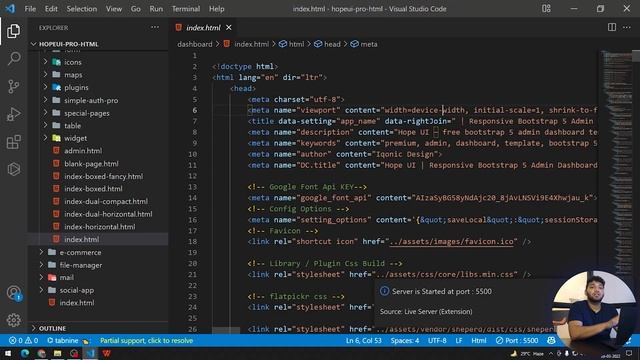Click the Html language mode item

(479, 340)
